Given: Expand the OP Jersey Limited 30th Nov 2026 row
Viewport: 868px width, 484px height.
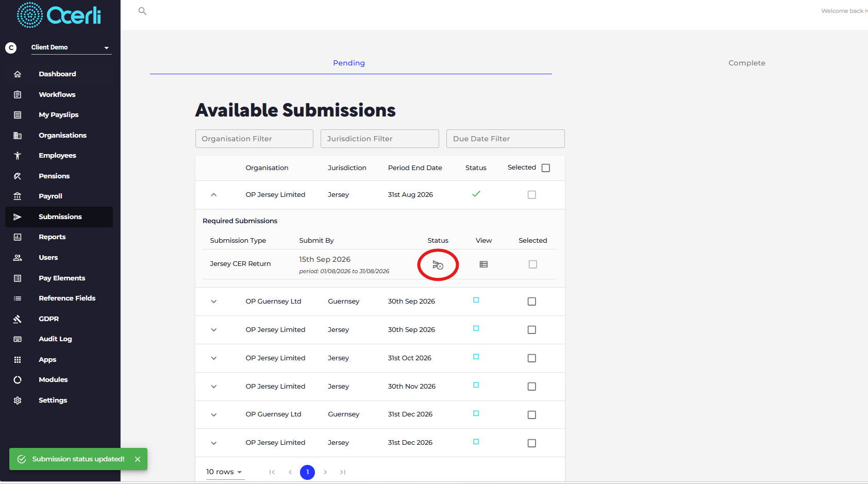Looking at the screenshot, I should click(214, 387).
